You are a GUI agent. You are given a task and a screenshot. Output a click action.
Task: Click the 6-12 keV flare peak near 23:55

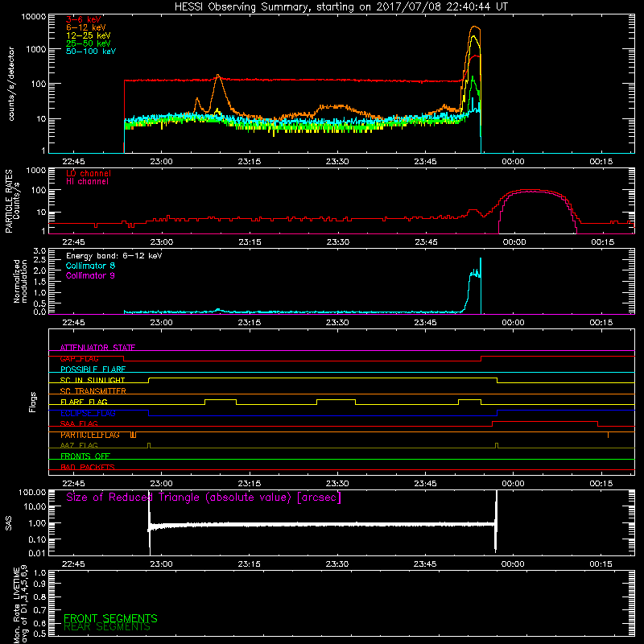click(x=475, y=27)
